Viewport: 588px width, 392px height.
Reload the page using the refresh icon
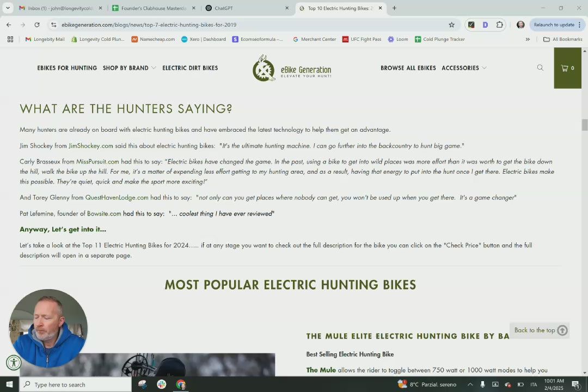36,24
